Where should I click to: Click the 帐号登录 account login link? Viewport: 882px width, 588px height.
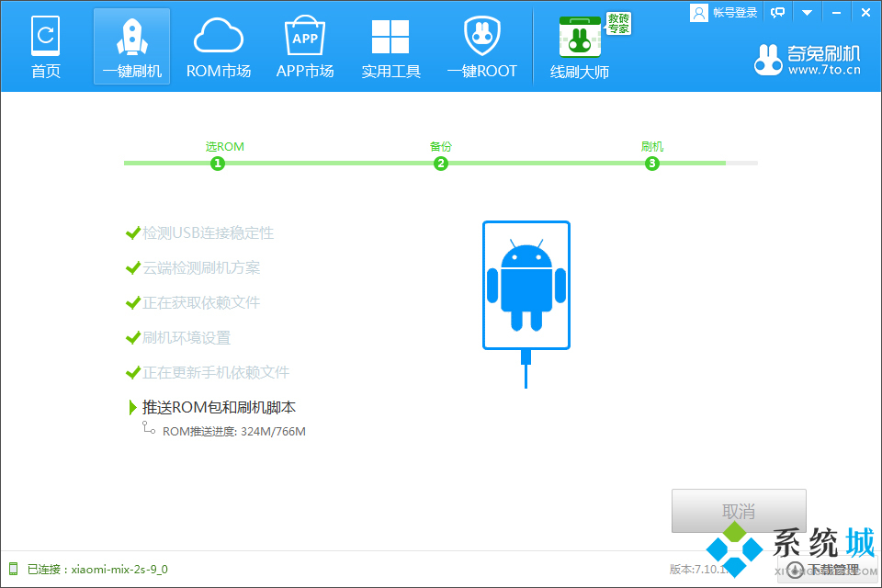click(735, 12)
